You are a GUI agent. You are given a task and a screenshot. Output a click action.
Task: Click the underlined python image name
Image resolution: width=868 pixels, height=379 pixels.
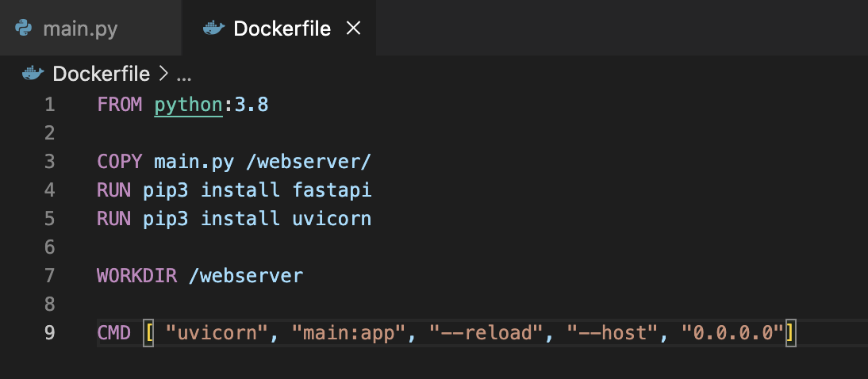pyautogui.click(x=188, y=105)
